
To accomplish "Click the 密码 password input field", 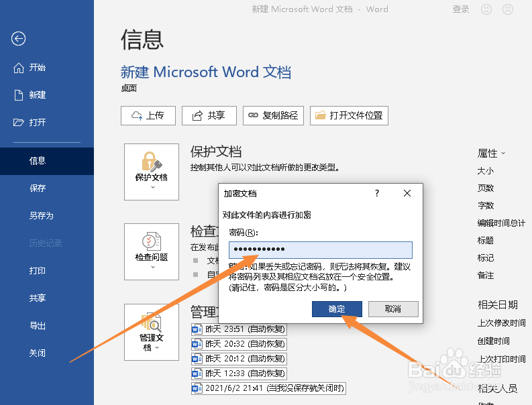I will [x=321, y=250].
